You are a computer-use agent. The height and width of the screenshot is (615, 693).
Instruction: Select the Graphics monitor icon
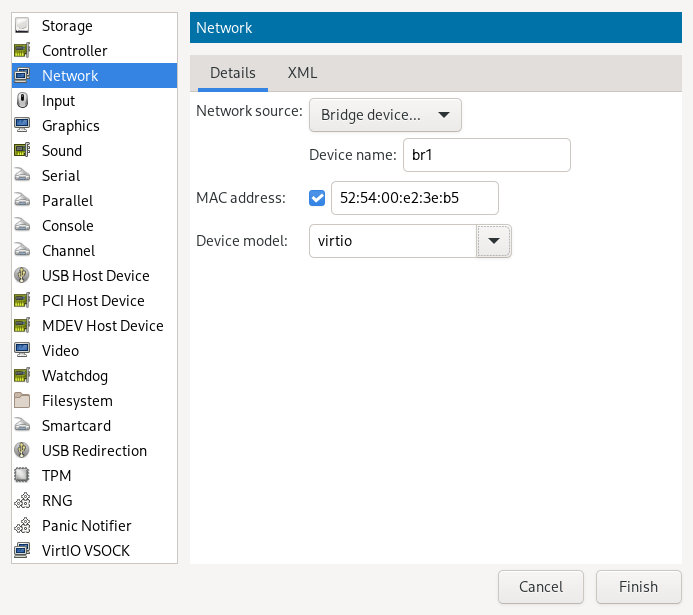pos(22,126)
